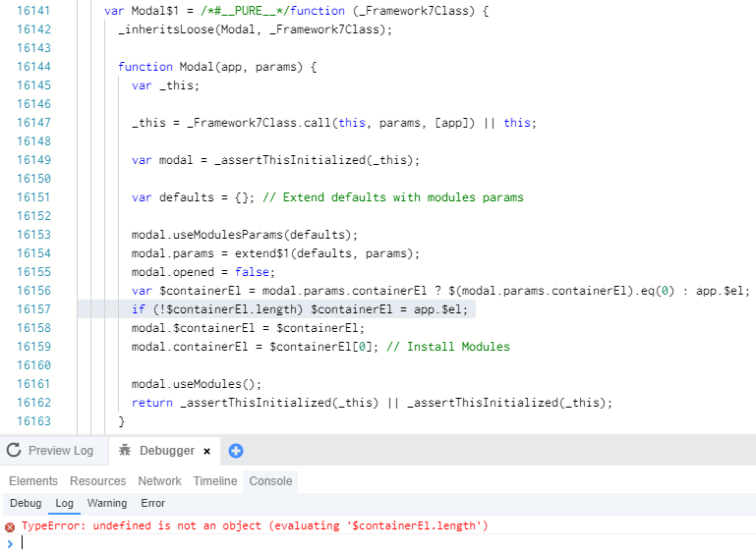The width and height of the screenshot is (756, 552).
Task: Switch to the Preview Log tab
Action: [54, 451]
